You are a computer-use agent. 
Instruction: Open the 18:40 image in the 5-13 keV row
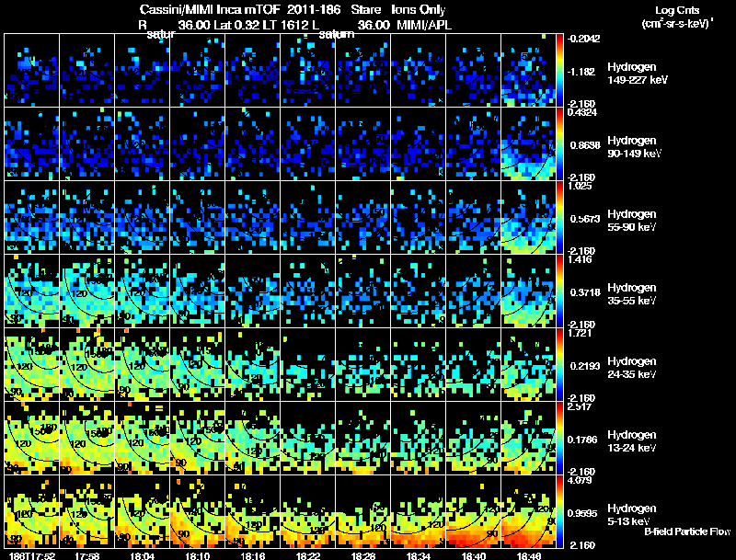click(474, 511)
